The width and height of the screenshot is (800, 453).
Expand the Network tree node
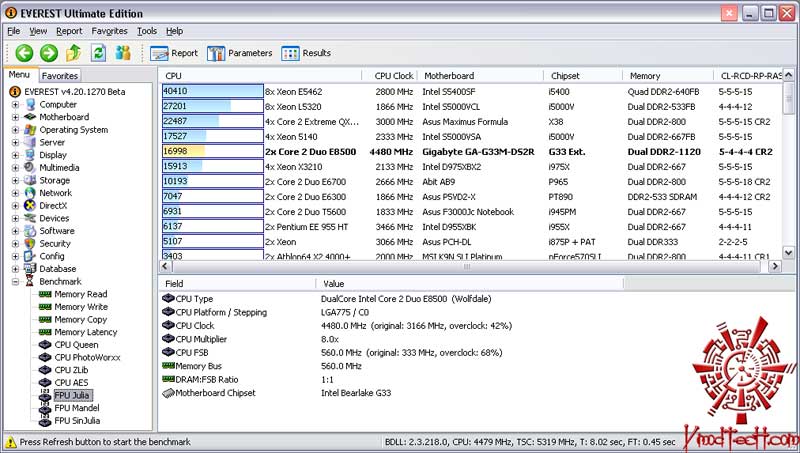[15, 193]
